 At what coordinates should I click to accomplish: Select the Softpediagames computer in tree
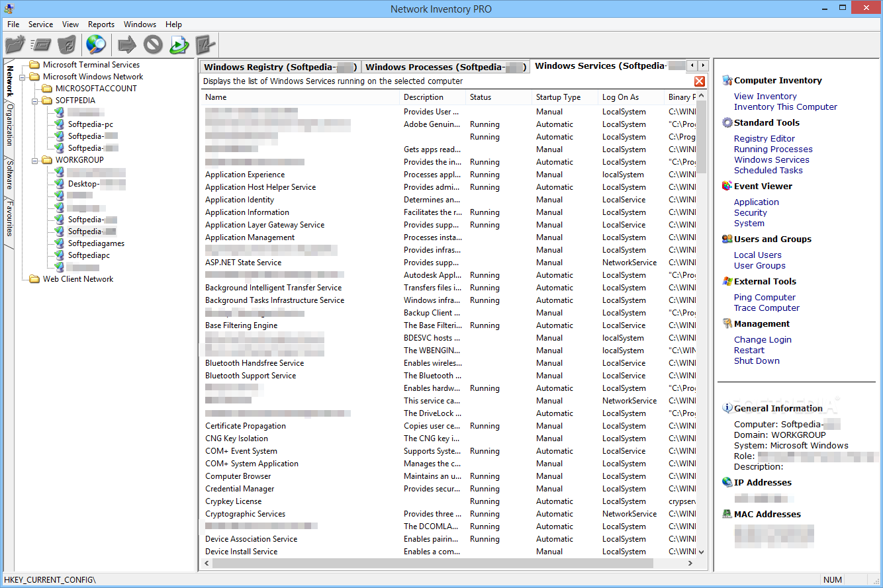click(x=96, y=243)
